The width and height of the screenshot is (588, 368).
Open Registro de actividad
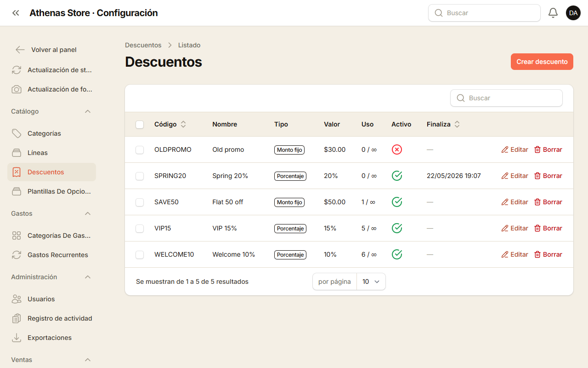pos(51,318)
